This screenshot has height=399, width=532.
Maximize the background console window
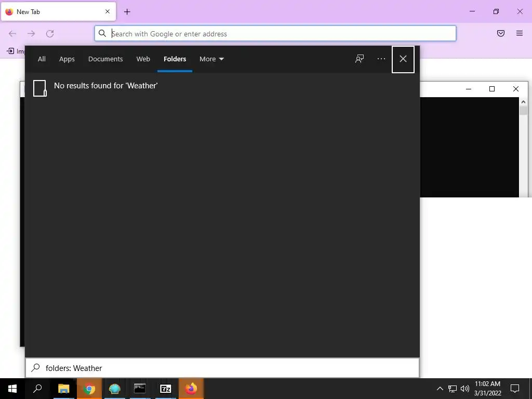coord(492,89)
